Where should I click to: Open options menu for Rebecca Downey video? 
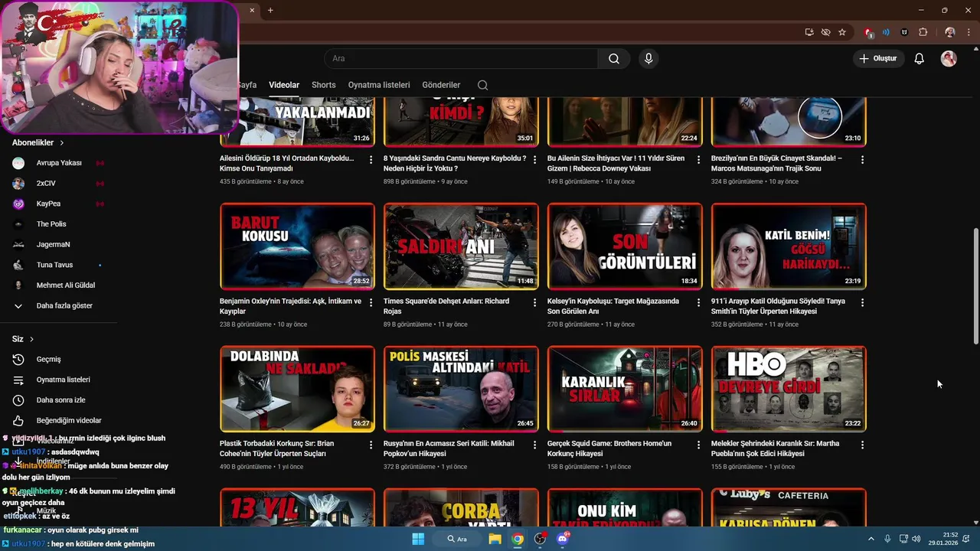[x=698, y=159]
